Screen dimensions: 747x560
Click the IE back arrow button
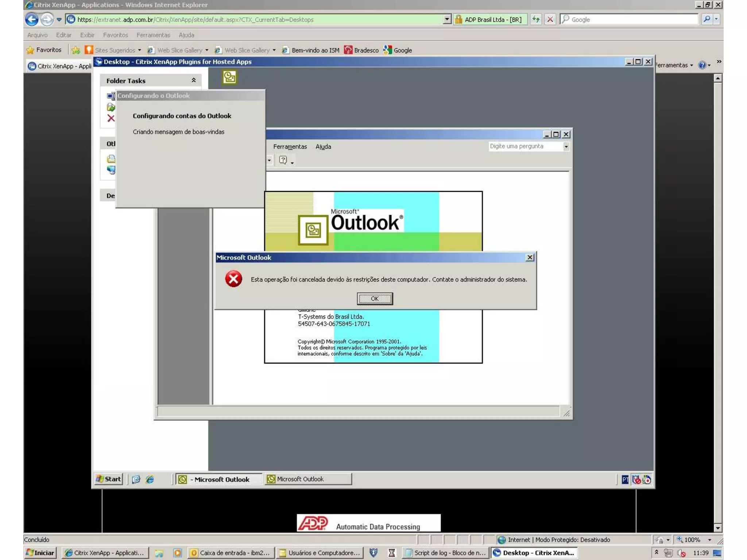click(x=32, y=19)
